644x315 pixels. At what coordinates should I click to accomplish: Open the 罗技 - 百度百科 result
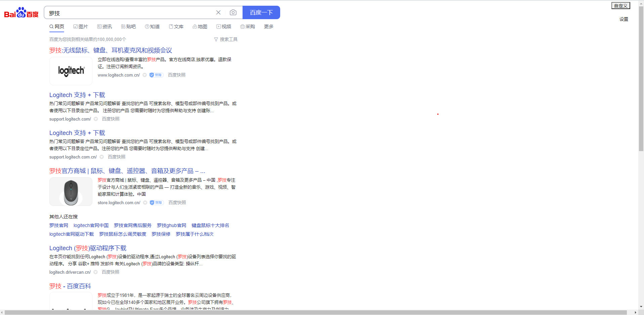pyautogui.click(x=70, y=286)
